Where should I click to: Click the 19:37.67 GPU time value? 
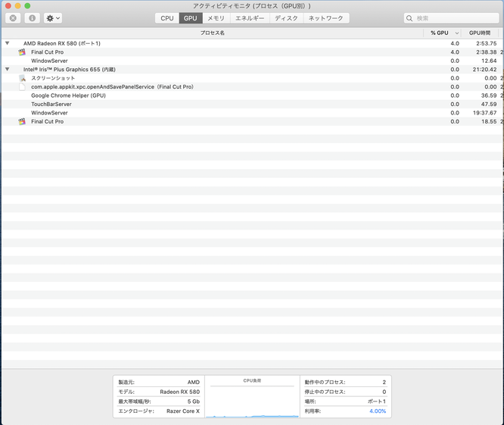coord(485,113)
